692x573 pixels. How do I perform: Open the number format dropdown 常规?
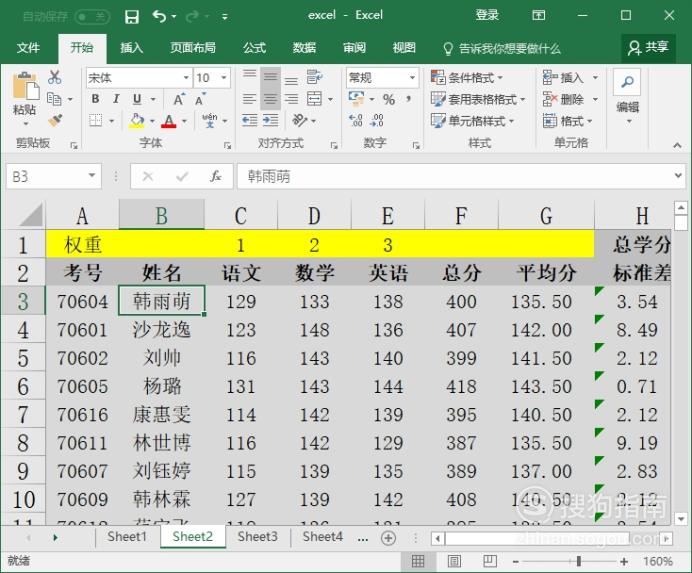tap(412, 78)
